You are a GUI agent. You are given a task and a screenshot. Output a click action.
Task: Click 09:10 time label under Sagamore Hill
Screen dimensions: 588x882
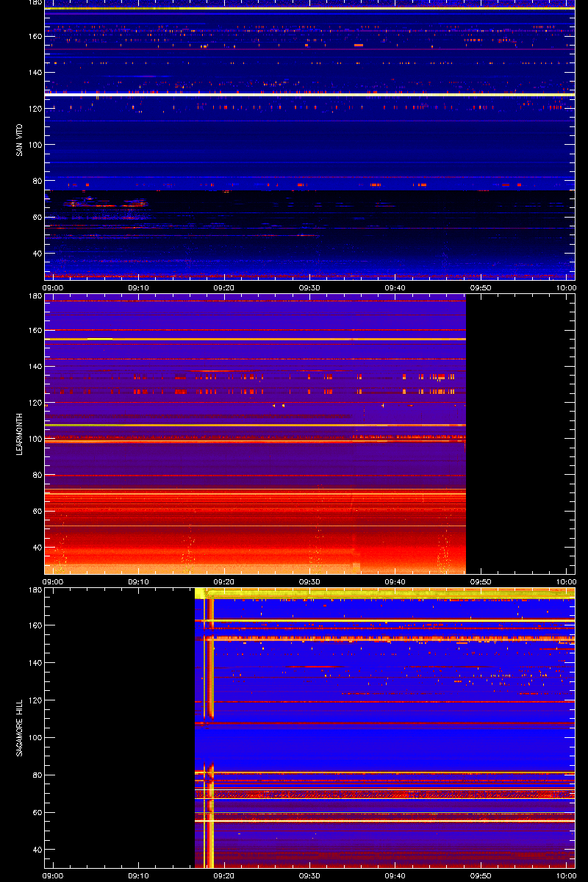[x=138, y=876]
